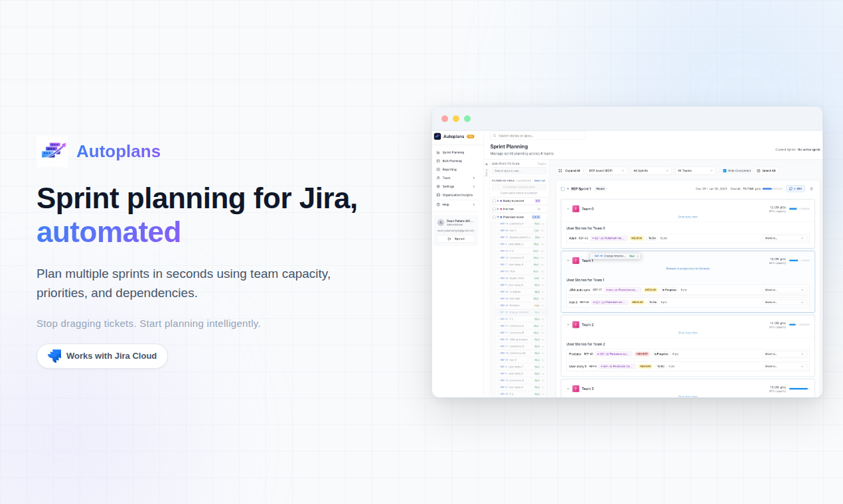Click the Help icon in the sidebar
The width and height of the screenshot is (843, 504).
click(438, 204)
